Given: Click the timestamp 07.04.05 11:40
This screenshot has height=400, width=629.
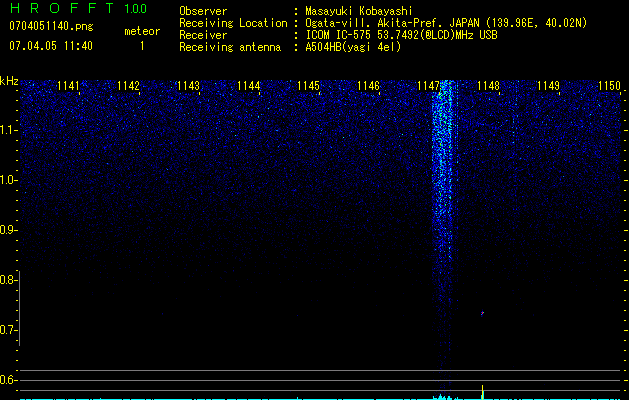Looking at the screenshot, I should [51, 46].
